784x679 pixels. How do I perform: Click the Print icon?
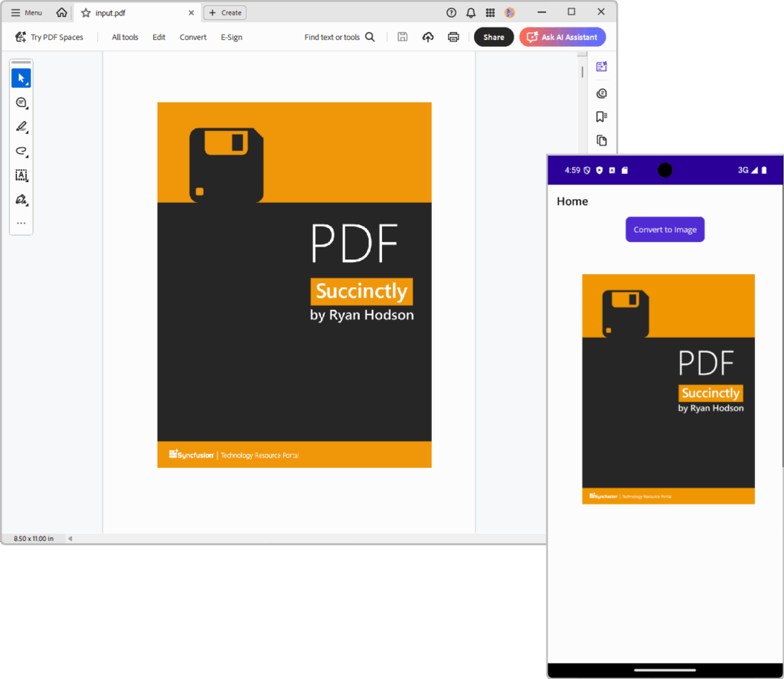[453, 36]
